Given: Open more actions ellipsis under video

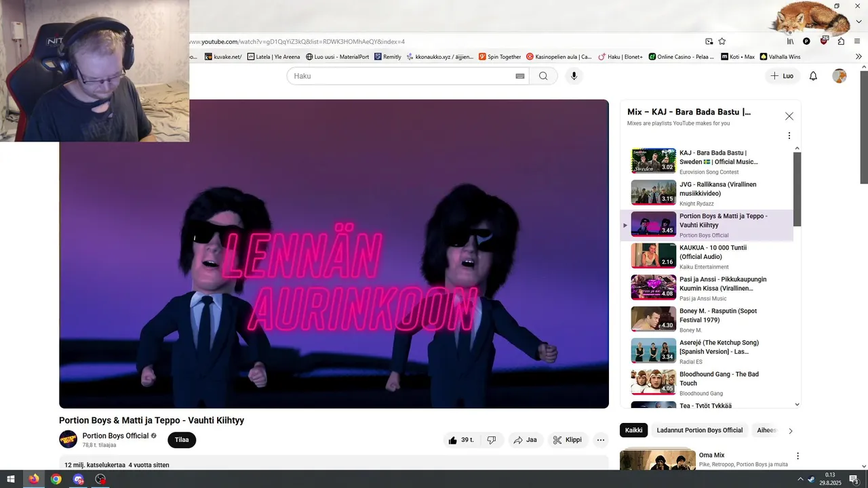Looking at the screenshot, I should point(600,440).
